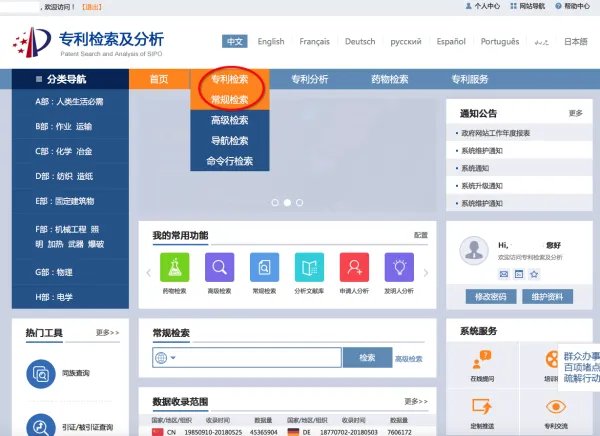Open 个人中心 in the top bar
Viewport: 600px width, 436px height.
[483, 6]
